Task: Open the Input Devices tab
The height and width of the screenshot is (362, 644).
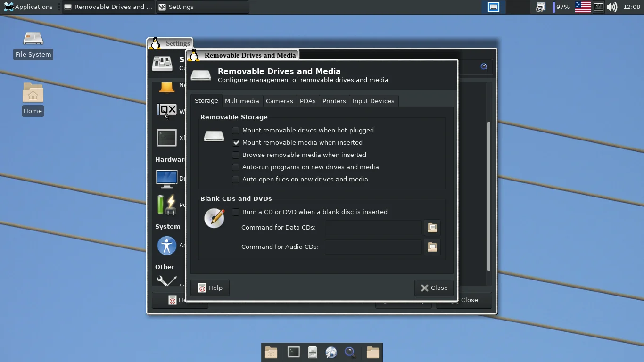Action: click(373, 101)
